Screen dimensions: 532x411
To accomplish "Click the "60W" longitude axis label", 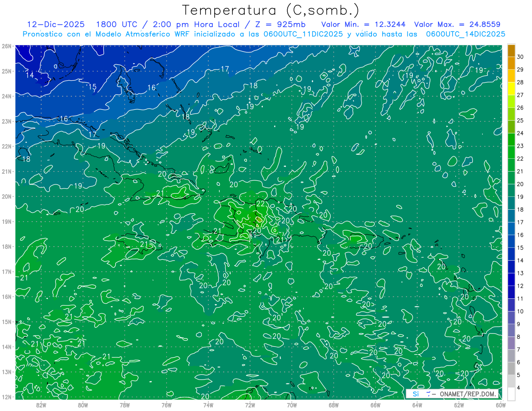I will pos(501,405).
